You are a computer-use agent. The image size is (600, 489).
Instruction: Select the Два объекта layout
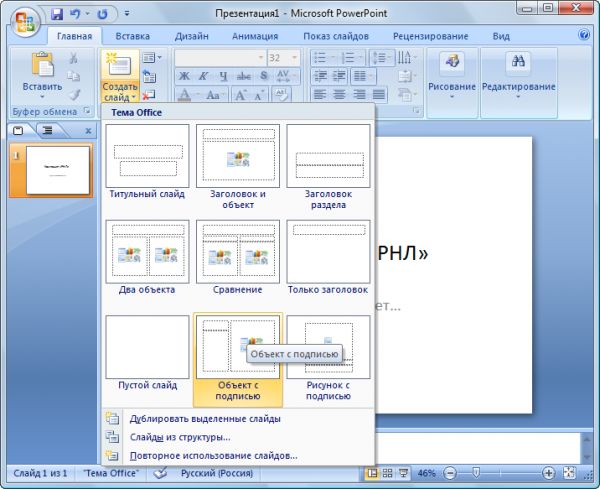pyautogui.click(x=147, y=258)
